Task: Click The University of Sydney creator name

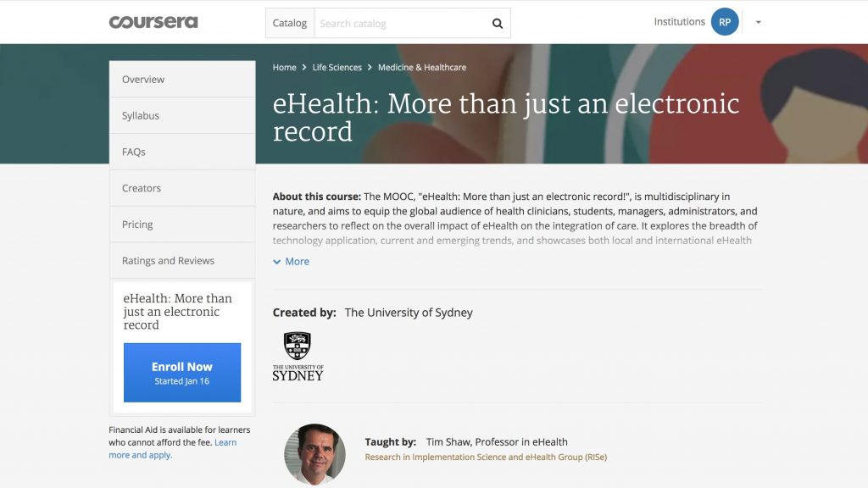Action: pyautogui.click(x=409, y=313)
